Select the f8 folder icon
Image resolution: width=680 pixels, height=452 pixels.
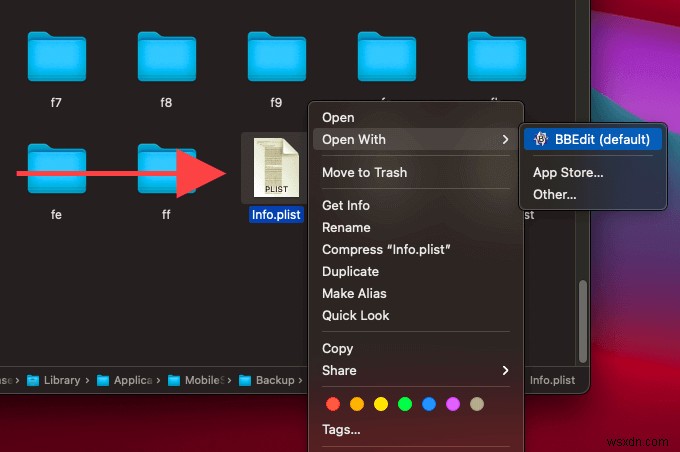[167, 57]
